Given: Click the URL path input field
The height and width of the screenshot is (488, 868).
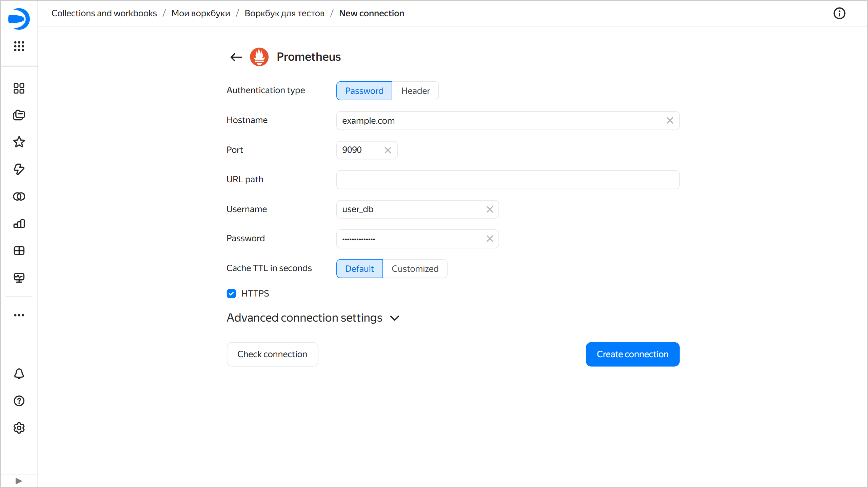Looking at the screenshot, I should pos(508,180).
